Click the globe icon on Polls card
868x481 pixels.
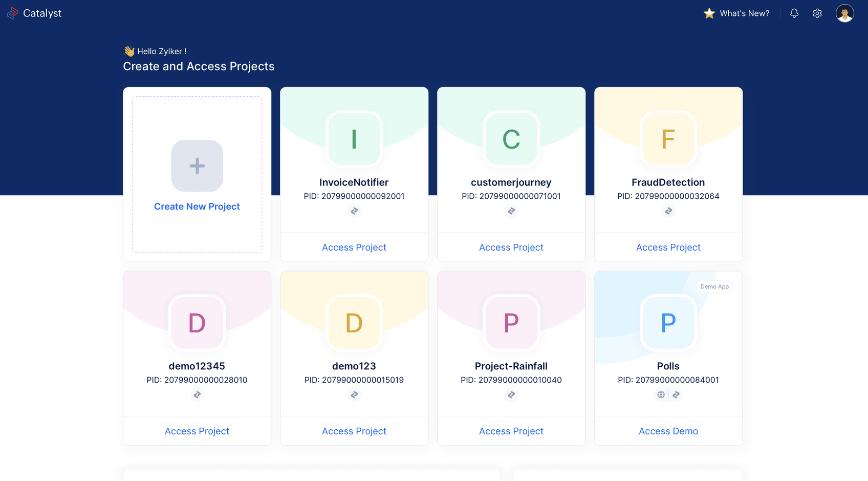[661, 395]
